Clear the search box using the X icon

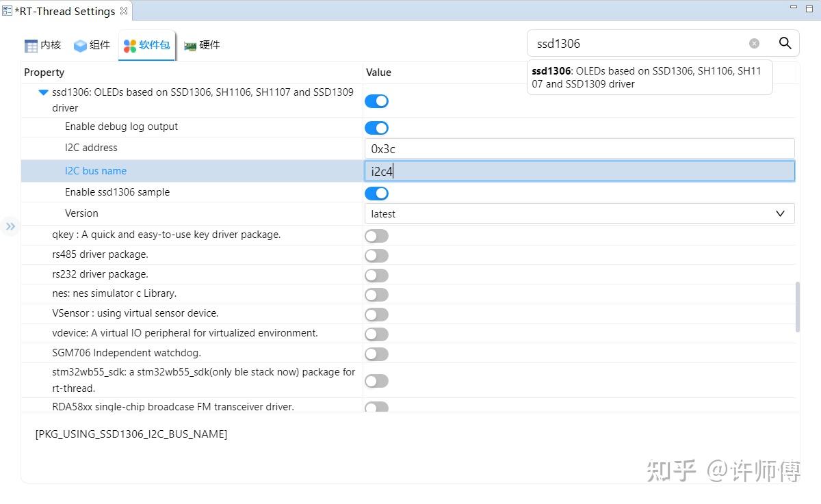coord(754,42)
